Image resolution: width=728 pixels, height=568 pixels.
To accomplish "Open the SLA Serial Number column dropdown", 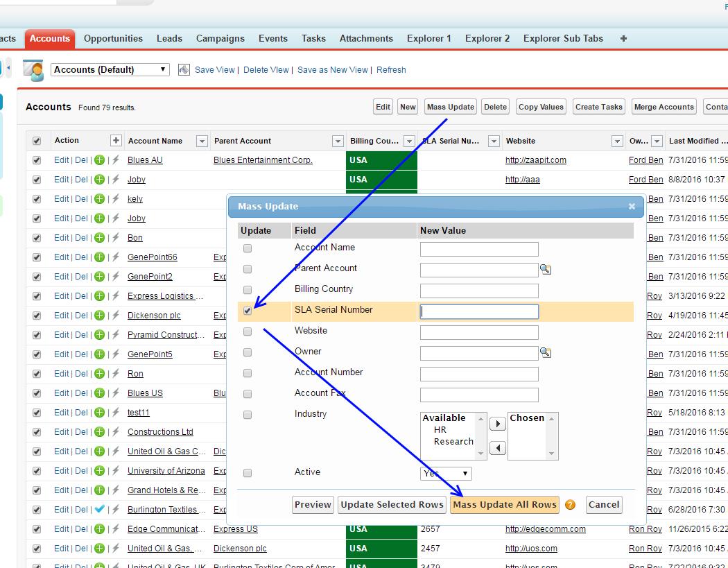I will [x=494, y=141].
